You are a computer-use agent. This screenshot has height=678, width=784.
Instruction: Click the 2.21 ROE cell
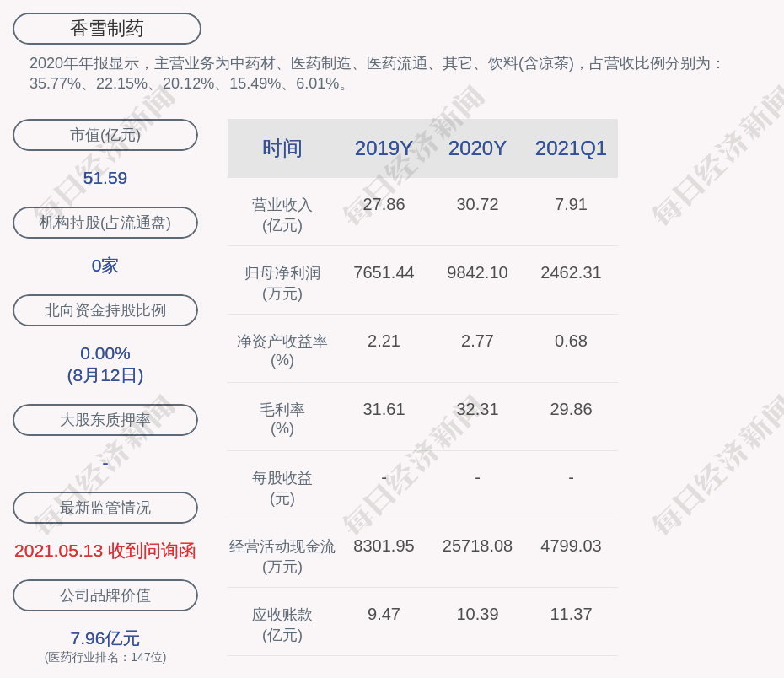tap(384, 341)
